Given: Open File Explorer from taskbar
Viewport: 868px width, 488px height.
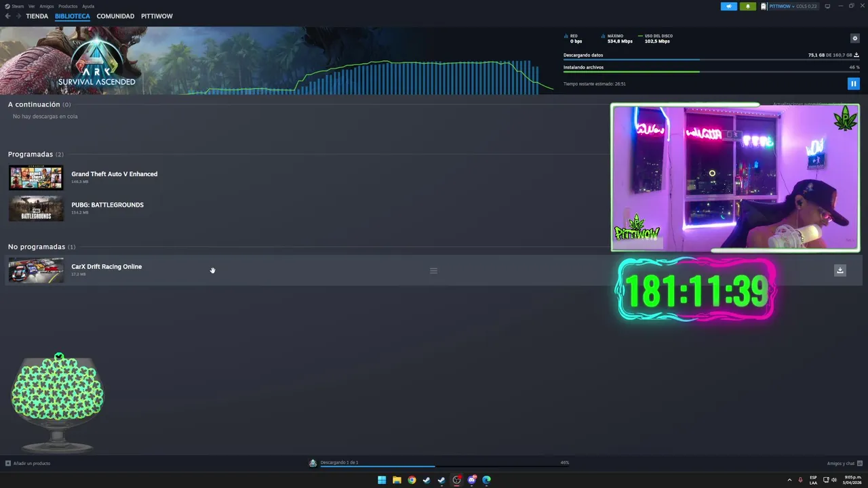Looking at the screenshot, I should tap(397, 480).
